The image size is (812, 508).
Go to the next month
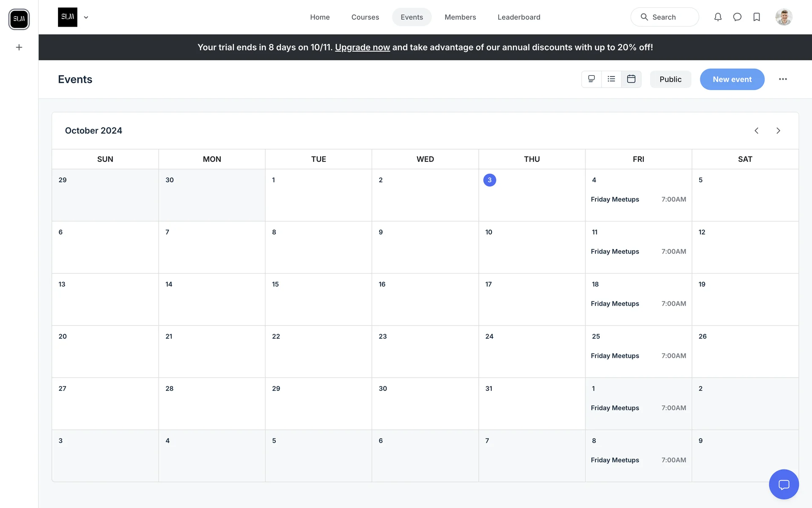tap(778, 130)
